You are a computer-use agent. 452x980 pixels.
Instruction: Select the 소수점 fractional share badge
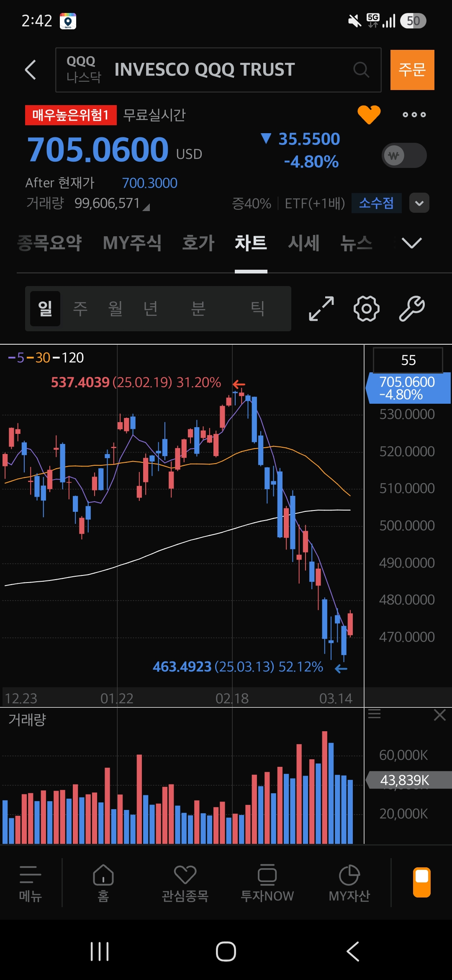tap(376, 203)
